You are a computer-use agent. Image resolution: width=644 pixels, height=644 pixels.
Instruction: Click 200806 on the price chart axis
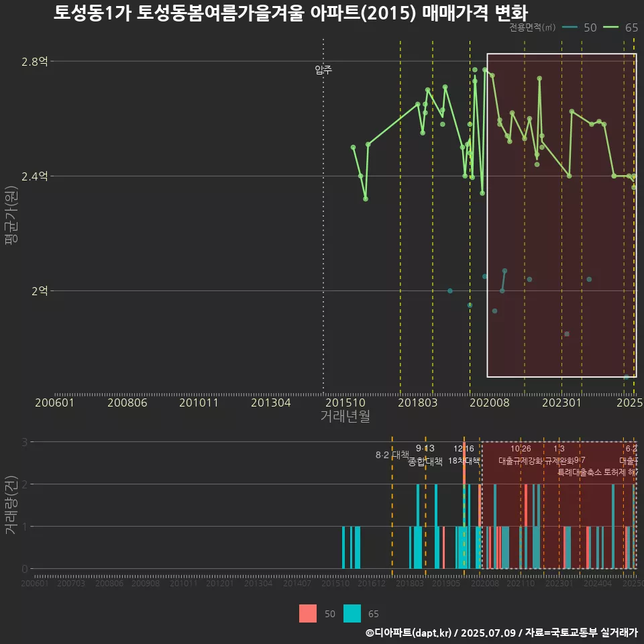coord(127,402)
